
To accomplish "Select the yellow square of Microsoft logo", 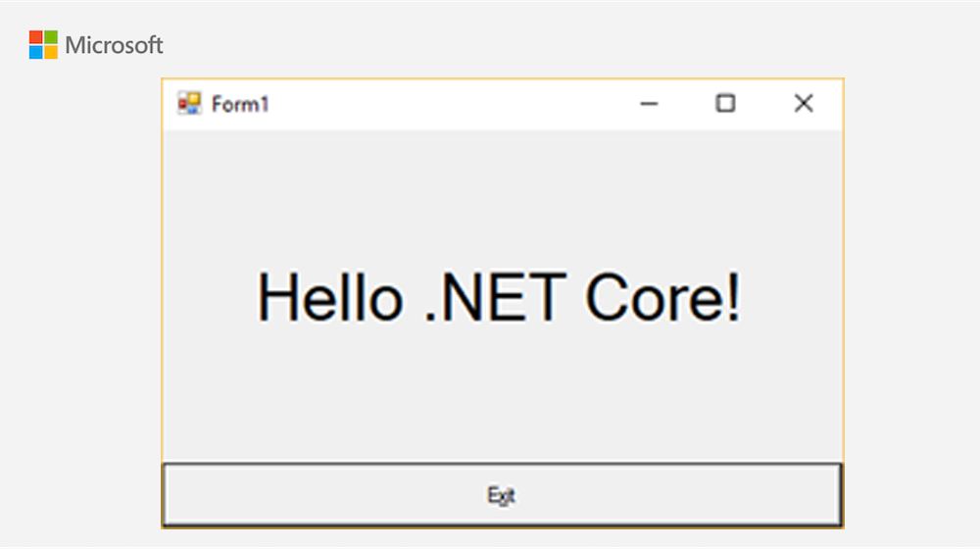I will click(x=51, y=53).
